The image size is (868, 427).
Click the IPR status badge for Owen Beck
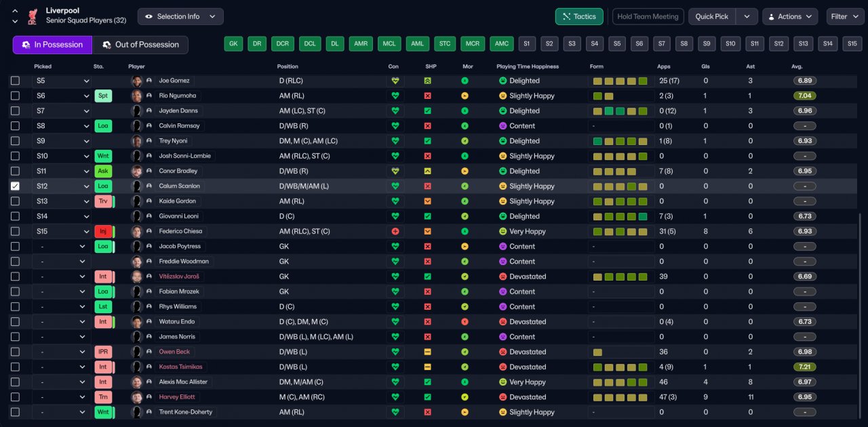click(x=103, y=352)
